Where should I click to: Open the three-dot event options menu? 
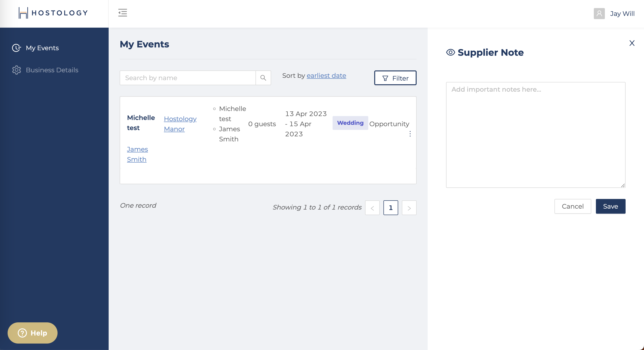[x=410, y=134]
